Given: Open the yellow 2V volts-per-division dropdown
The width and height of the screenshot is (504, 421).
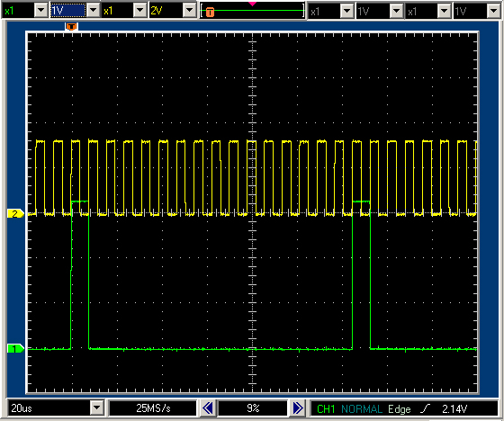Looking at the screenshot, I should [x=189, y=11].
